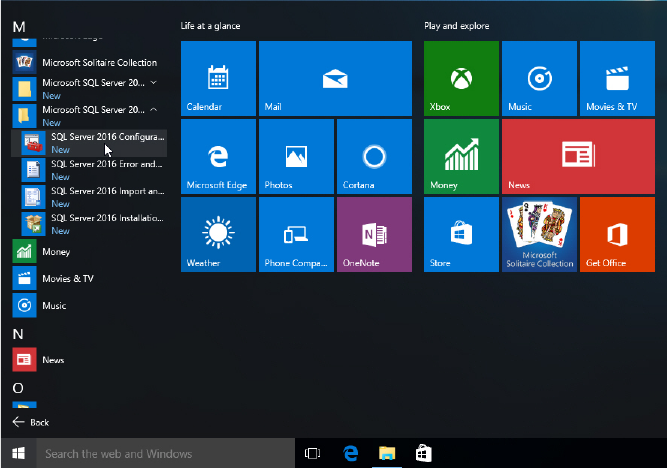This screenshot has width=667, height=468.
Task: Launch the Microsoft Edge tile
Action: coord(218,156)
